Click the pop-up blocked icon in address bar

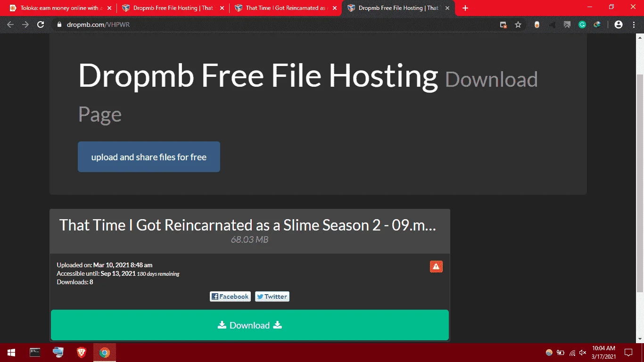pos(504,25)
